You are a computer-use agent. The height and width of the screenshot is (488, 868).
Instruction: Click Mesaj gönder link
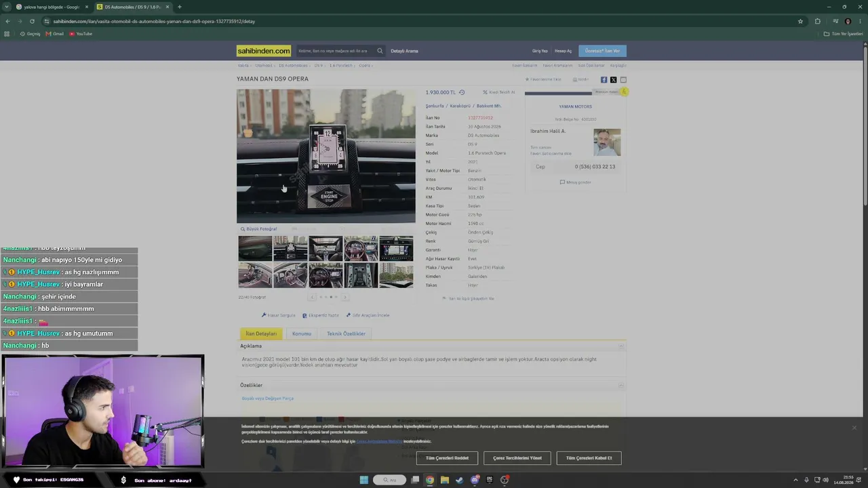point(576,182)
